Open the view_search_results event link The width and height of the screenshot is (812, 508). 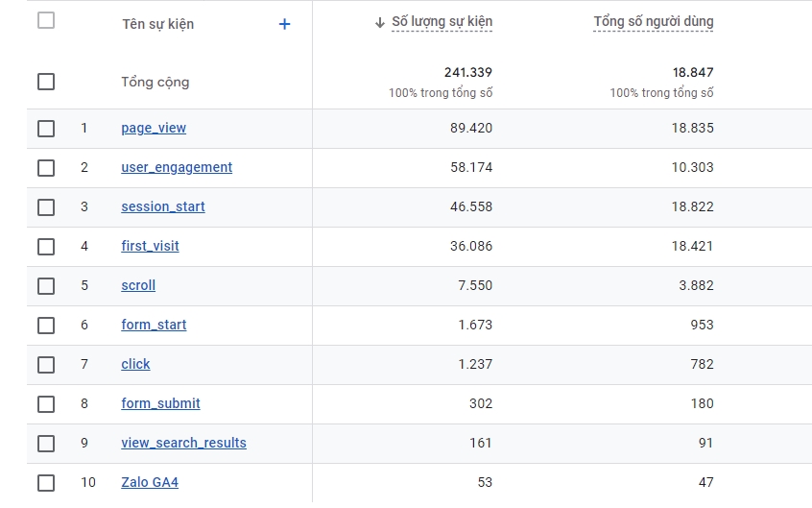pos(183,444)
